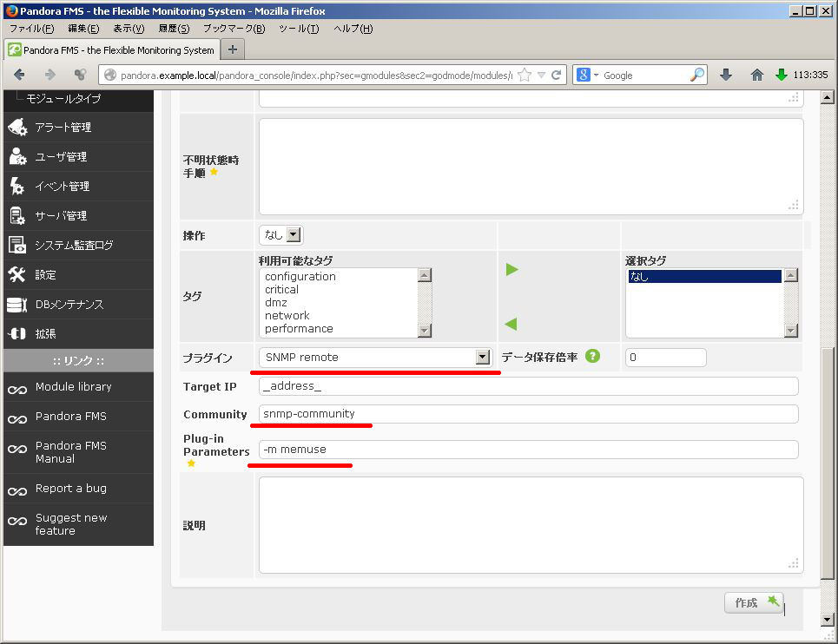Open the イベント管理 event management icon

pyautogui.click(x=17, y=186)
